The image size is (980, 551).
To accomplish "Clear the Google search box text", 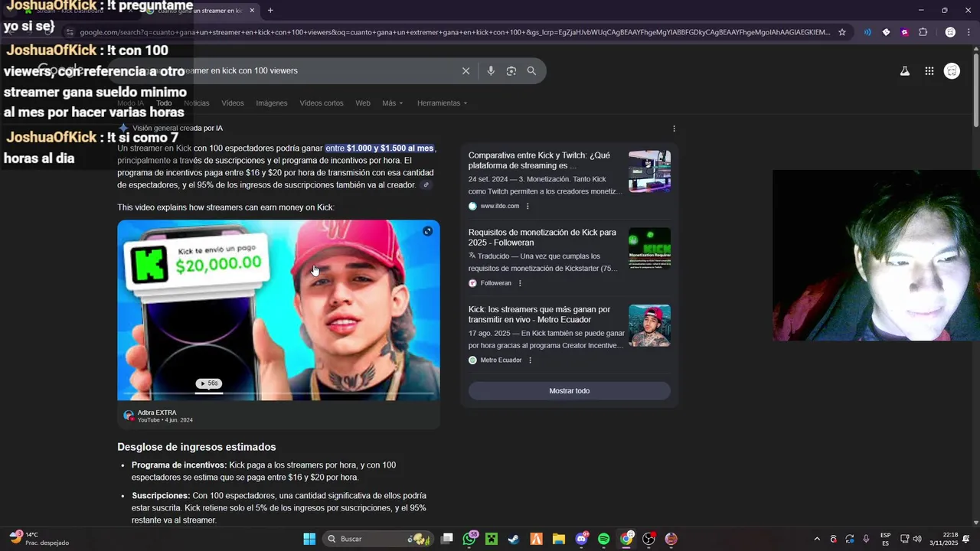I will pos(465,70).
